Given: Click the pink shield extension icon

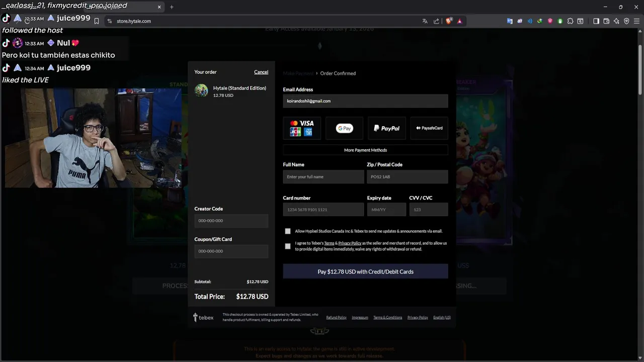Looking at the screenshot, I should (x=550, y=21).
